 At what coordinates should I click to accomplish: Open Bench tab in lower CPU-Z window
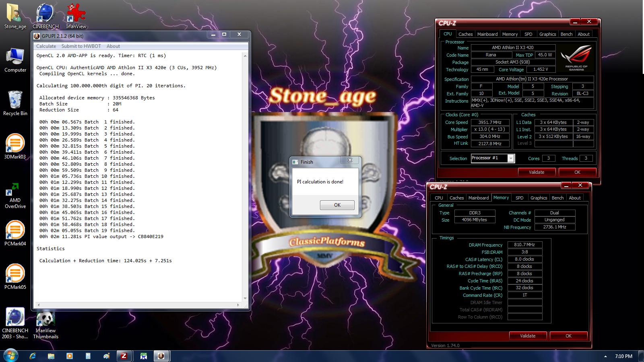click(557, 198)
